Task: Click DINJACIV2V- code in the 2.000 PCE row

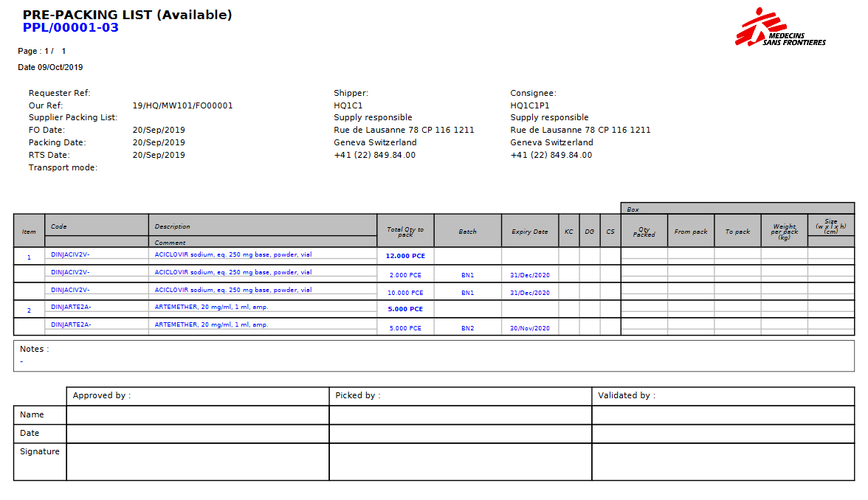Action: pos(70,272)
